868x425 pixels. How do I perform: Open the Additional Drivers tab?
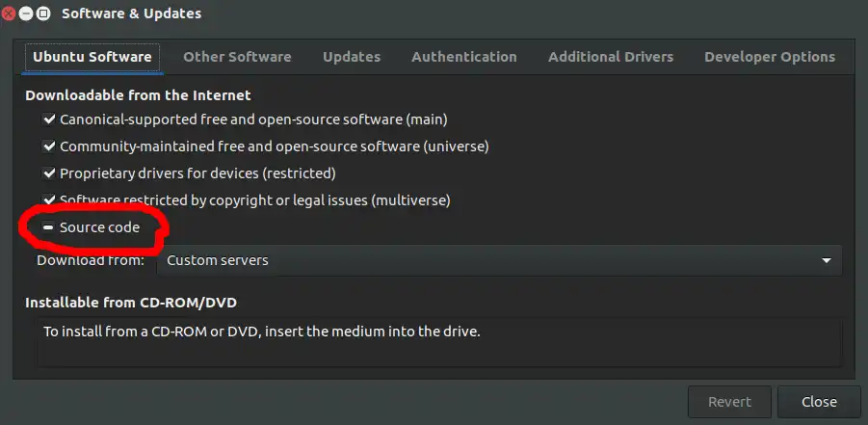pyautogui.click(x=611, y=57)
